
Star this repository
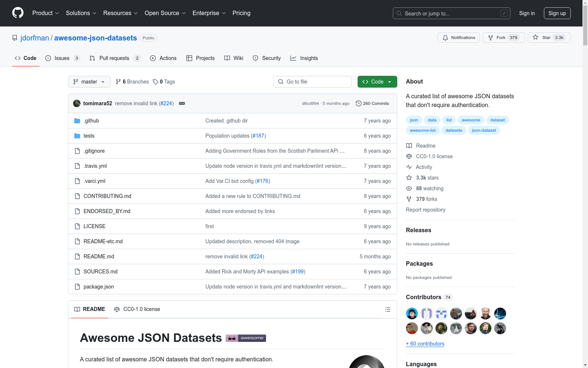[549, 38]
